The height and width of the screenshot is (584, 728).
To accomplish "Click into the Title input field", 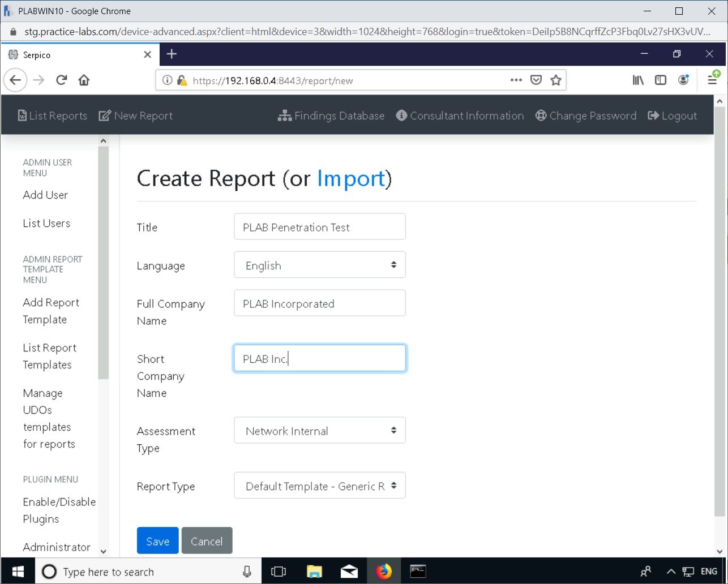I will point(319,227).
